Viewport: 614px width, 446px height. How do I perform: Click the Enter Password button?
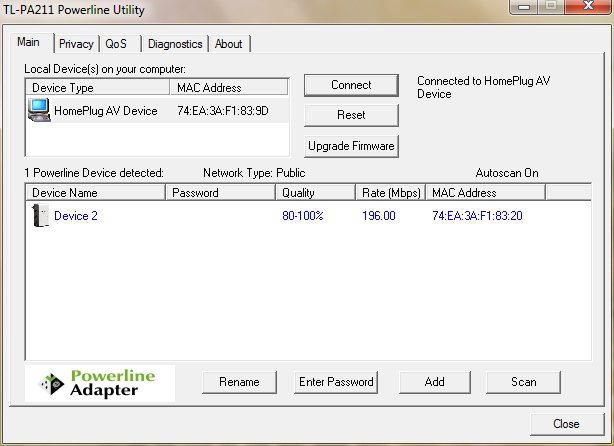(336, 382)
